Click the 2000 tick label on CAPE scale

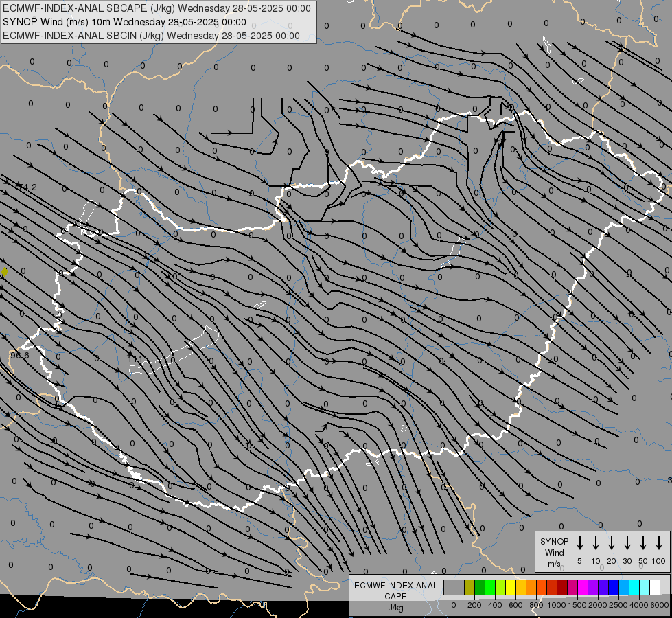[598, 605]
